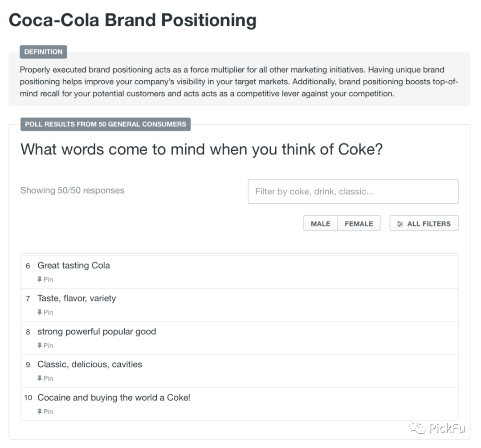The width and height of the screenshot is (481, 448).
Task: Toggle the MALE filter
Action: (321, 224)
